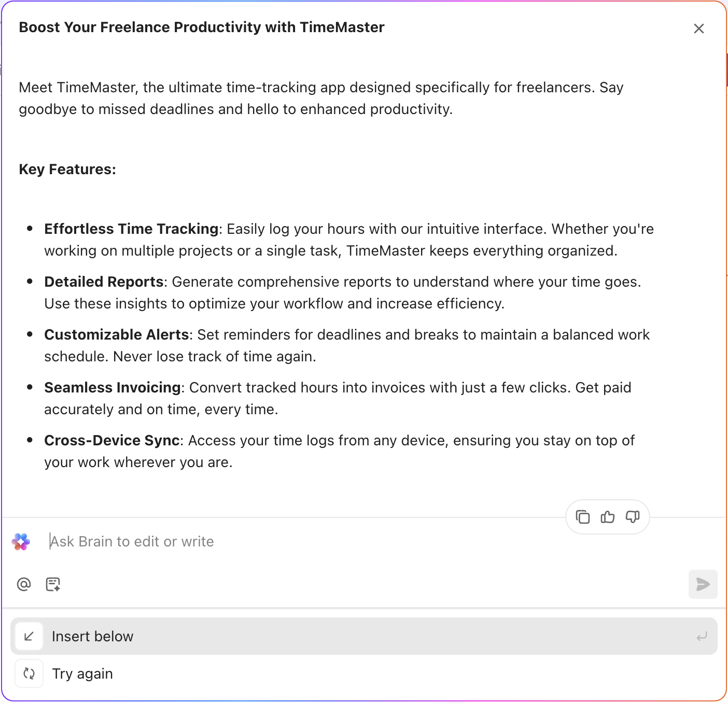Click the "Detailed Reports" bullet text

103,282
